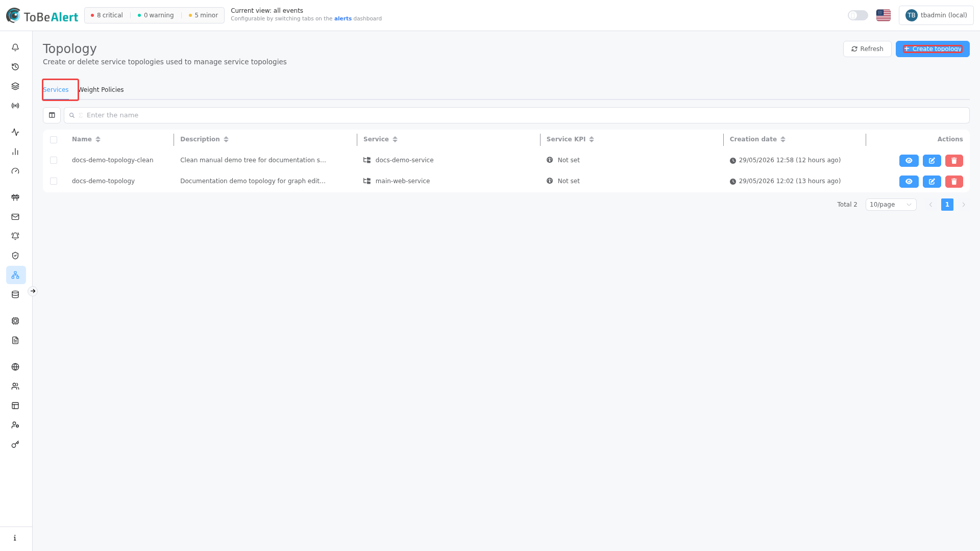
Task: Open the history clock icon in sidebar
Action: click(x=15, y=67)
